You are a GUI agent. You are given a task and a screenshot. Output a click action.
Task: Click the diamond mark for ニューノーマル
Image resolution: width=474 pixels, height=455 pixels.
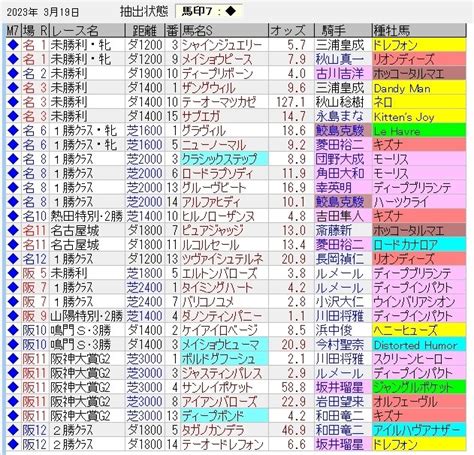pos(13,145)
